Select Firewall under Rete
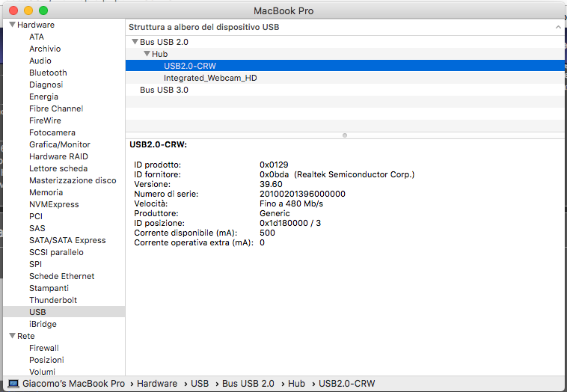This screenshot has width=567, height=392. click(43, 348)
